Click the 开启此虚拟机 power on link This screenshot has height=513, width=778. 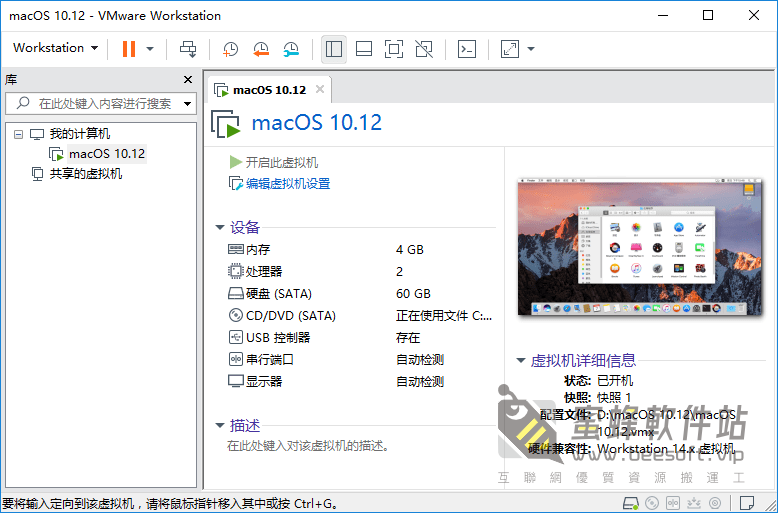coord(281,162)
